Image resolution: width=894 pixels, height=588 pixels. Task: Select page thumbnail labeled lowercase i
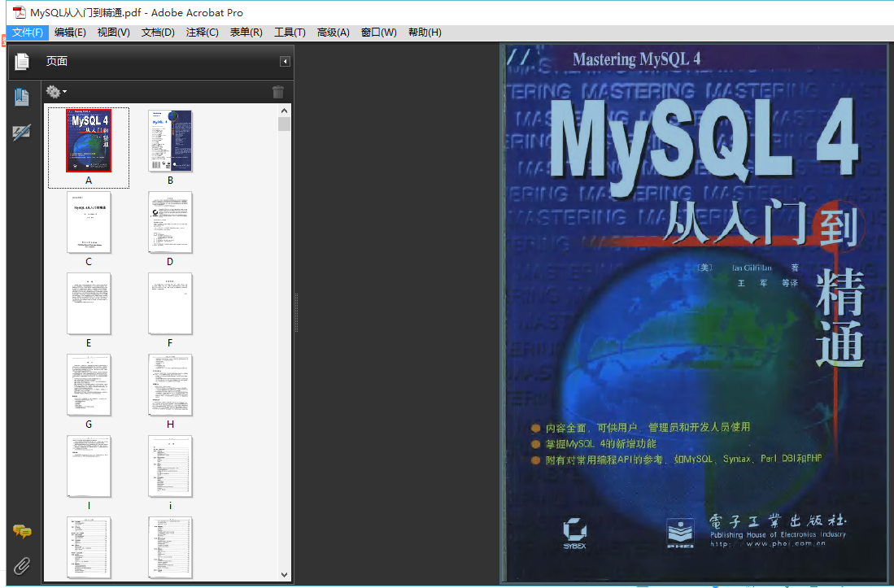pyautogui.click(x=170, y=467)
